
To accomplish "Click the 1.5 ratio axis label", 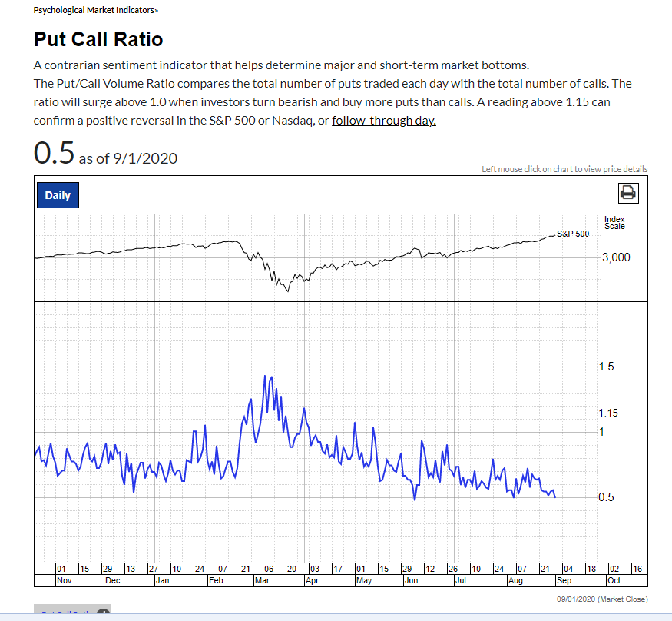I will (x=606, y=367).
